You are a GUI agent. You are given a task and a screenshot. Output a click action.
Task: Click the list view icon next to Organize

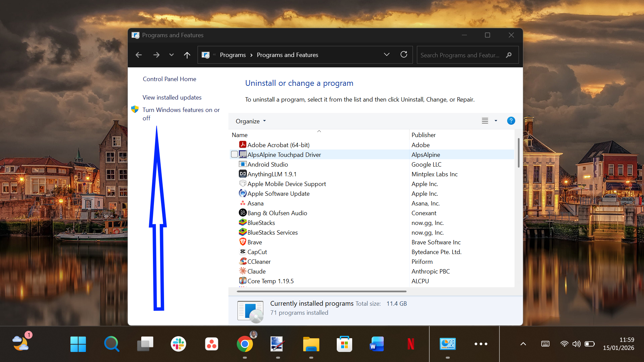coord(485,121)
